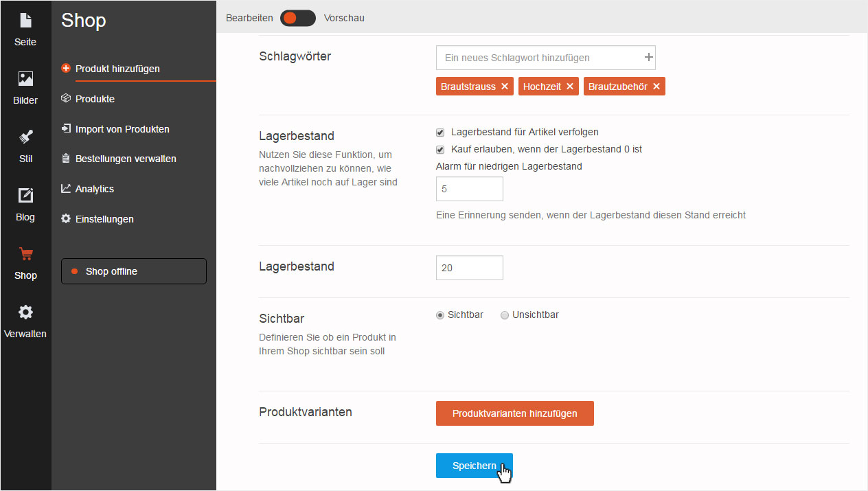Open Einstellungen in the Shop menu

[x=104, y=219]
